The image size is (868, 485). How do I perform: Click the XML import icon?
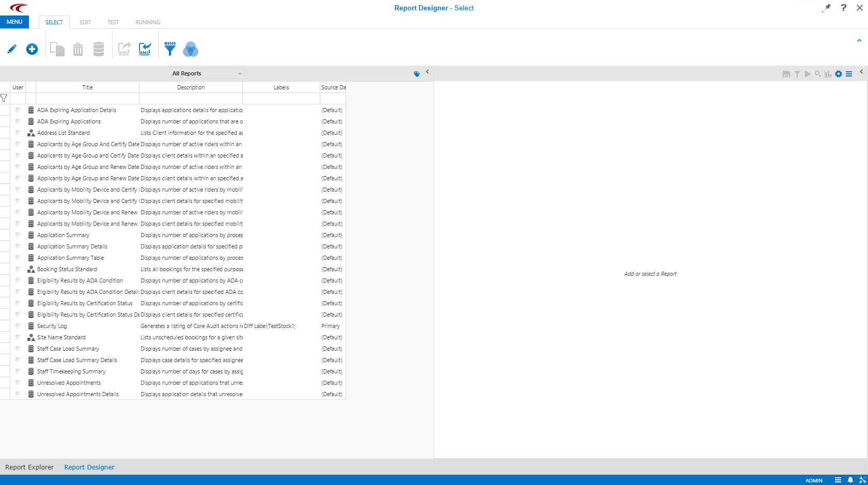(x=145, y=49)
